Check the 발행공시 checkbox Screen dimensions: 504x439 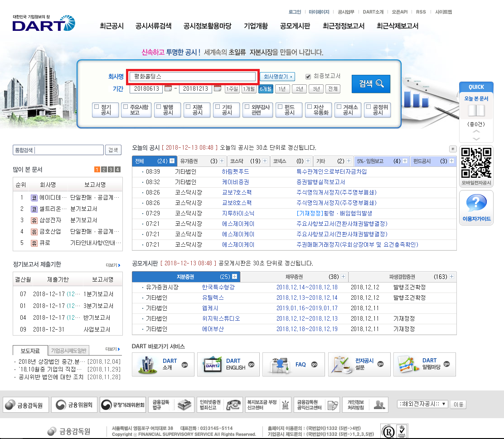[159, 107]
